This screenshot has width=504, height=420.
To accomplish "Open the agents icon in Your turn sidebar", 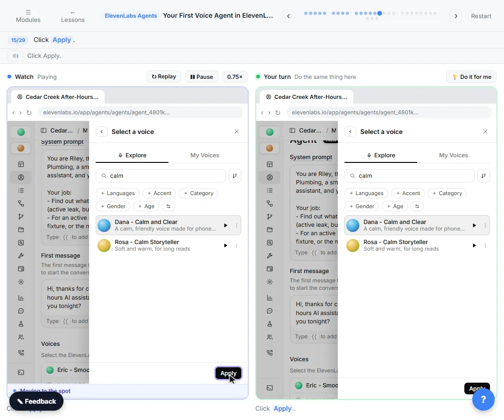I will pyautogui.click(x=270, y=177).
